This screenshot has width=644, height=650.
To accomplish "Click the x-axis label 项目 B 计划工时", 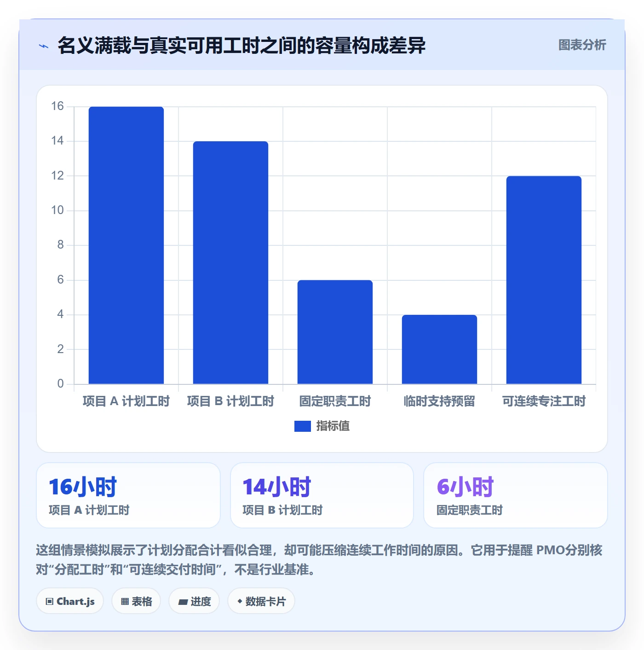I will pos(230,401).
